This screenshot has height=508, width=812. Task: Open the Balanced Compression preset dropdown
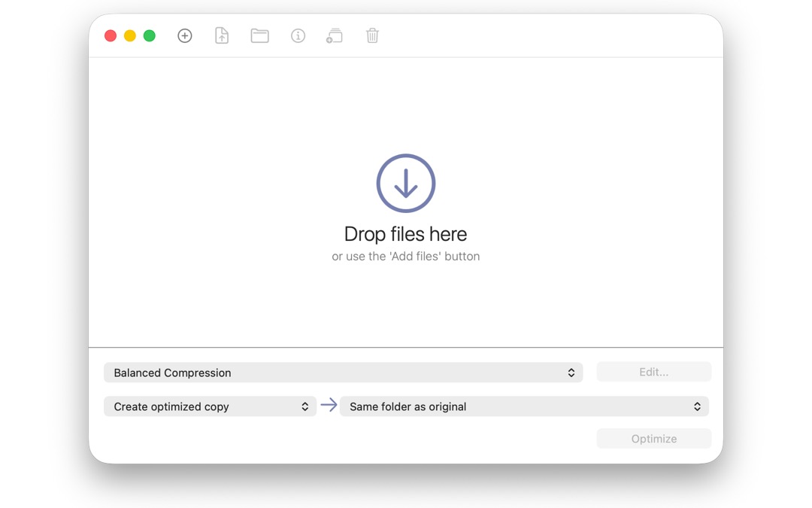pyautogui.click(x=344, y=373)
